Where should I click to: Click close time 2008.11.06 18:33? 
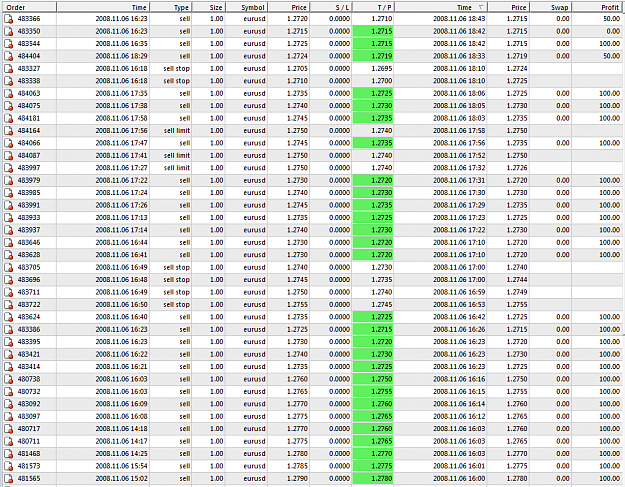pyautogui.click(x=459, y=56)
